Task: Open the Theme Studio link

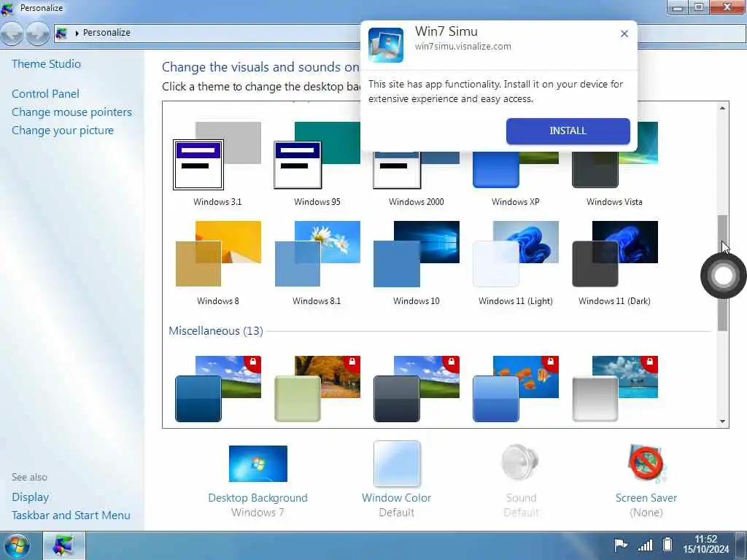Action: pos(46,64)
